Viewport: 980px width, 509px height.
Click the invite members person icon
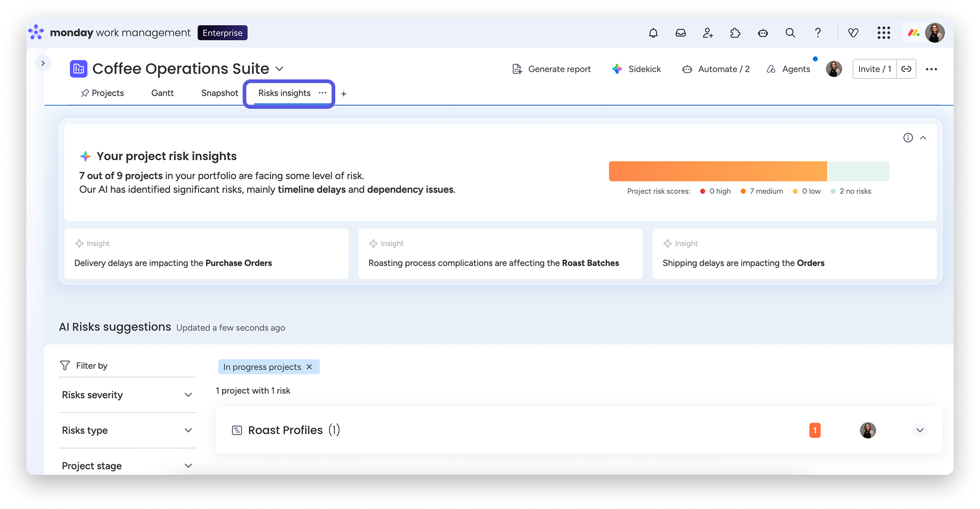tap(708, 33)
